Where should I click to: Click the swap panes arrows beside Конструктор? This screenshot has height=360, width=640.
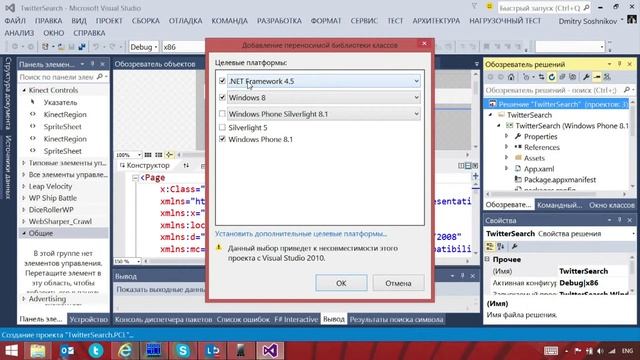coord(186,165)
